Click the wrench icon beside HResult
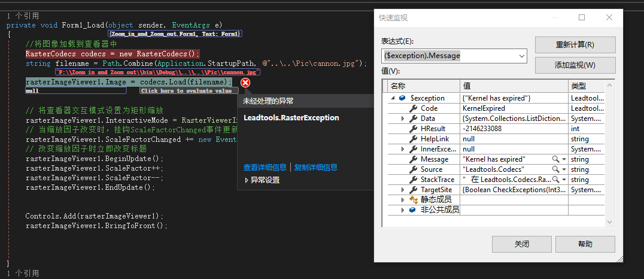 [414, 129]
